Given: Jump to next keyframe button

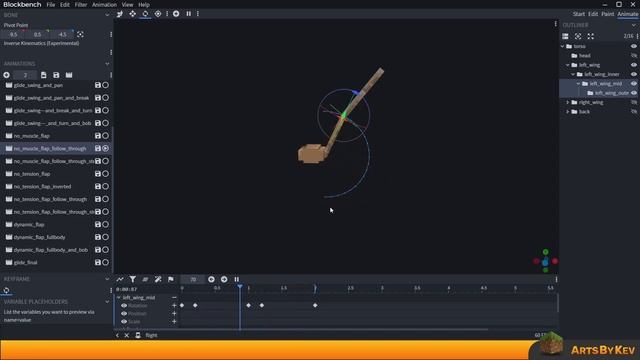Looking at the screenshot, I should click(x=224, y=280).
